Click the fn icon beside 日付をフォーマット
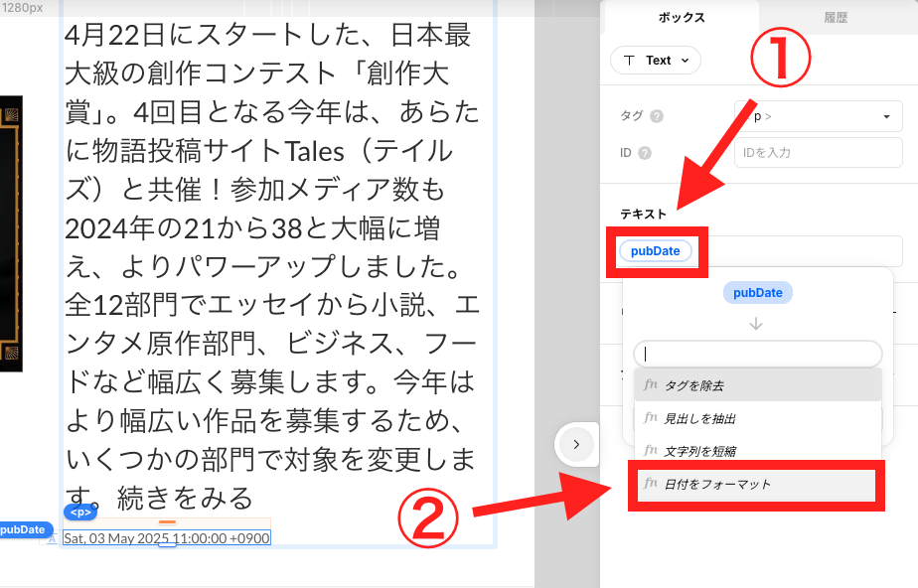Viewport: 918px width, 588px height. 651,484
